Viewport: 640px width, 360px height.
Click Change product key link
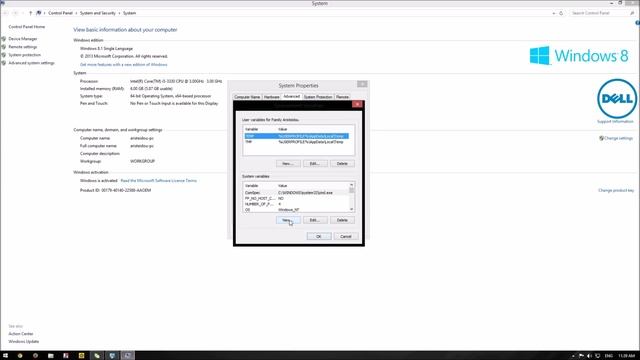616,190
